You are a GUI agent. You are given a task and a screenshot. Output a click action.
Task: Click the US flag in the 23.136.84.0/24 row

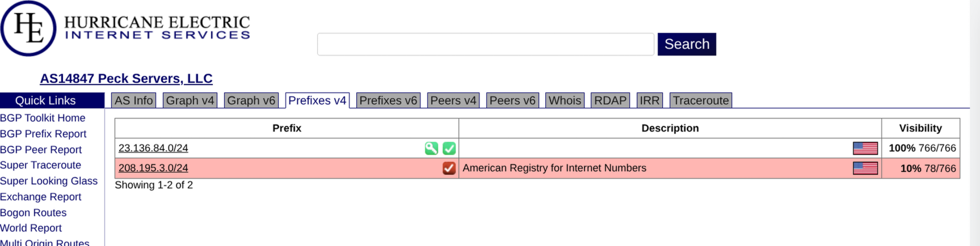tap(865, 149)
